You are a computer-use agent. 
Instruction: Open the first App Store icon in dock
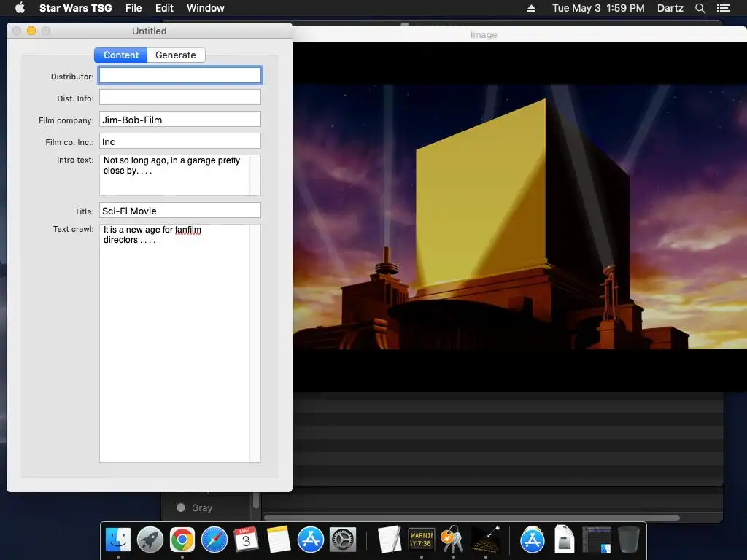[311, 540]
